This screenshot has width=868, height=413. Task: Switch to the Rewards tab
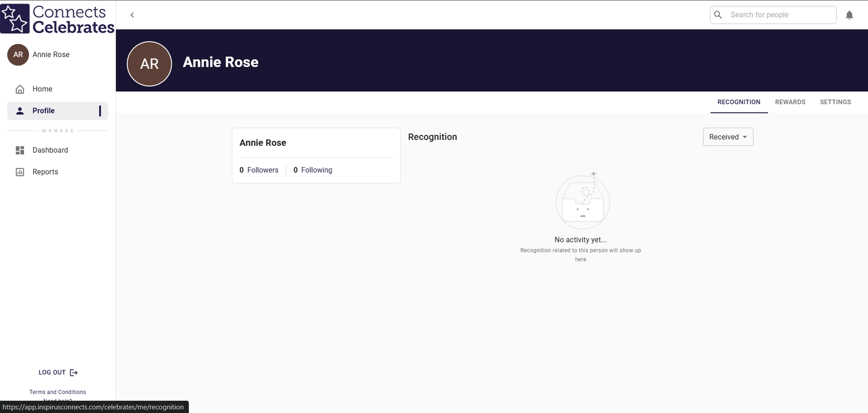pyautogui.click(x=790, y=102)
